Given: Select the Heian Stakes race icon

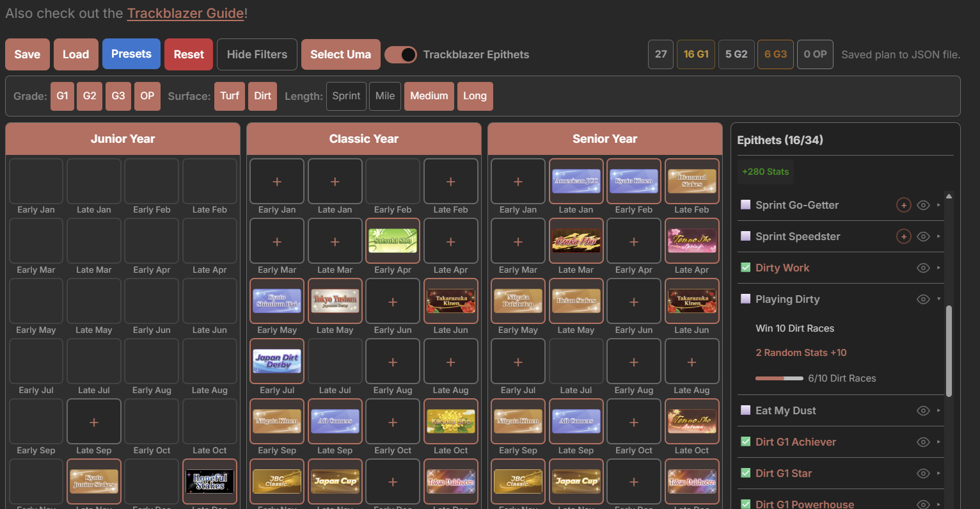Looking at the screenshot, I should tap(576, 301).
